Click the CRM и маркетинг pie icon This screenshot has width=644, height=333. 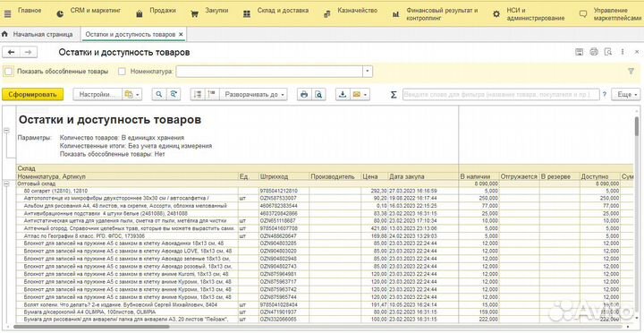pos(61,14)
